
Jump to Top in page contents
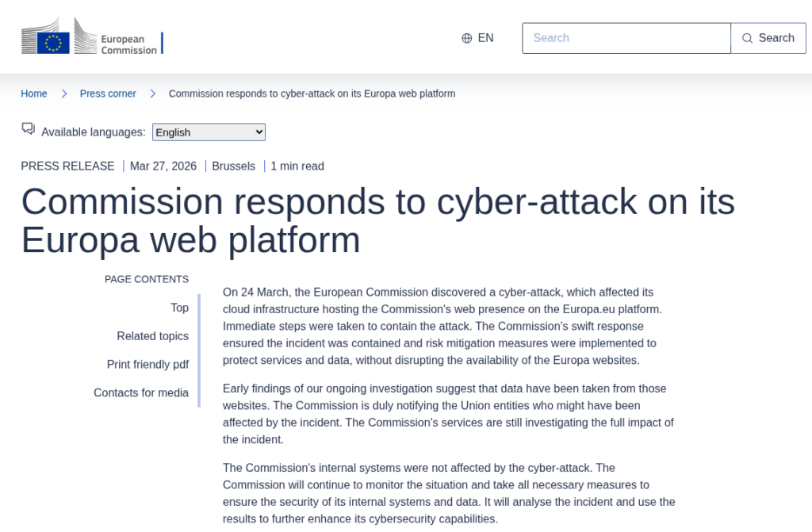pos(179,308)
